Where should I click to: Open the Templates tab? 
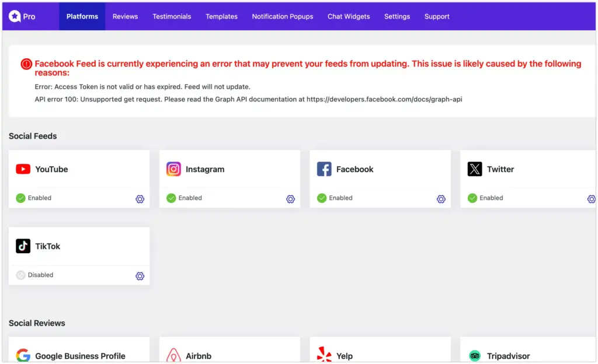[221, 16]
